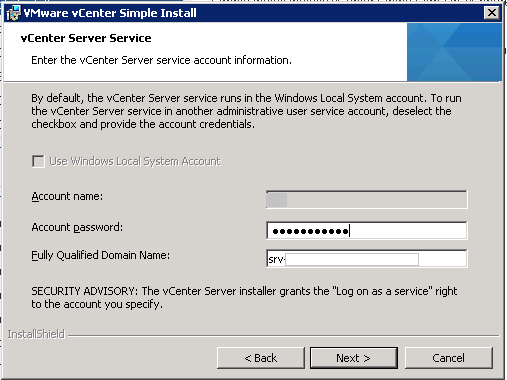This screenshot has height=380, width=507.
Task: Focus the Account password field
Action: tap(367, 230)
